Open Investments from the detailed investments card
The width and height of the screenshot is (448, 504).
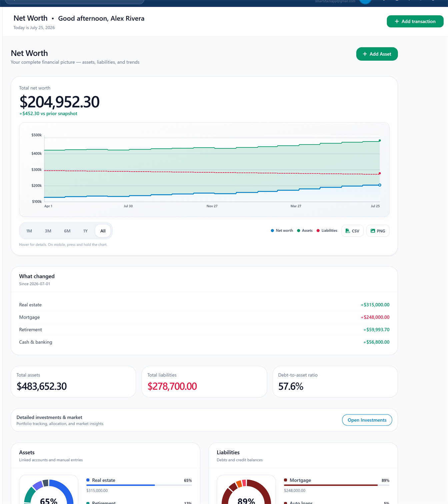click(367, 420)
